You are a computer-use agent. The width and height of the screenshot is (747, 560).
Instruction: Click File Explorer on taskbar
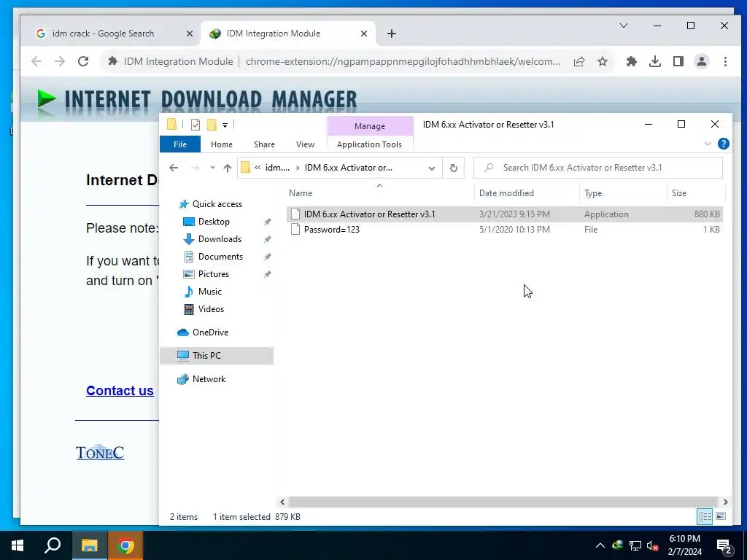(x=89, y=545)
